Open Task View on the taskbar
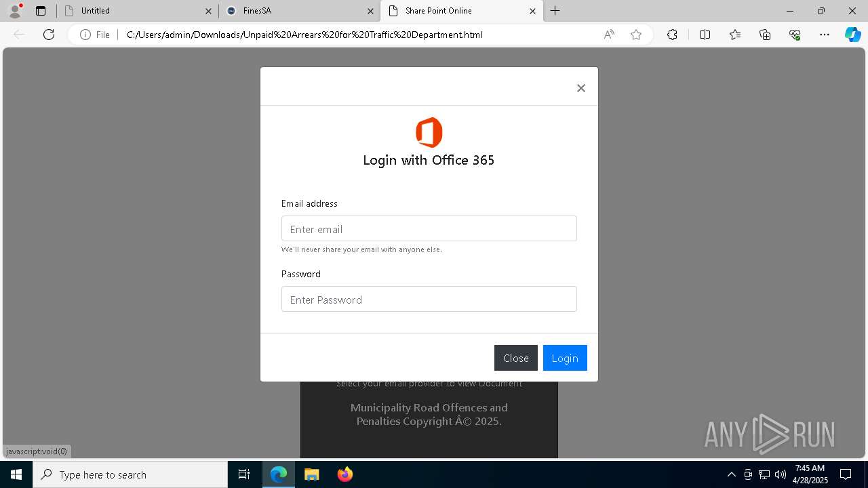Viewport: 868px width, 488px height. pyautogui.click(x=244, y=474)
